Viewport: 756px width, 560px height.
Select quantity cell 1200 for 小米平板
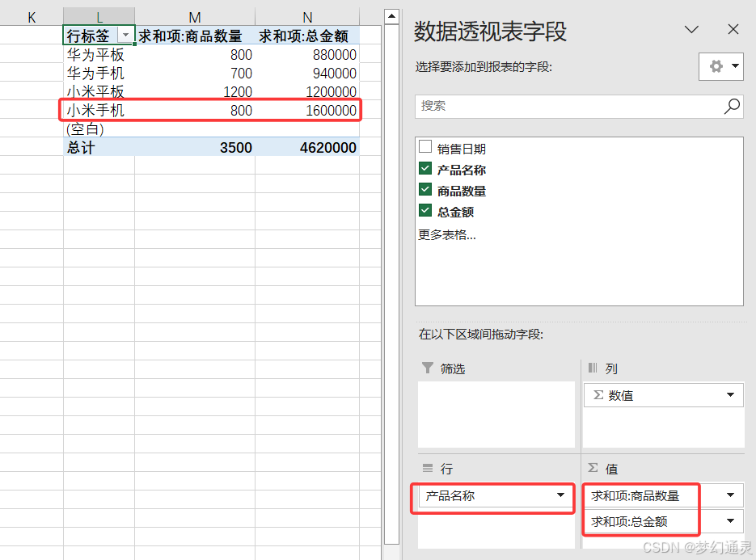point(195,91)
